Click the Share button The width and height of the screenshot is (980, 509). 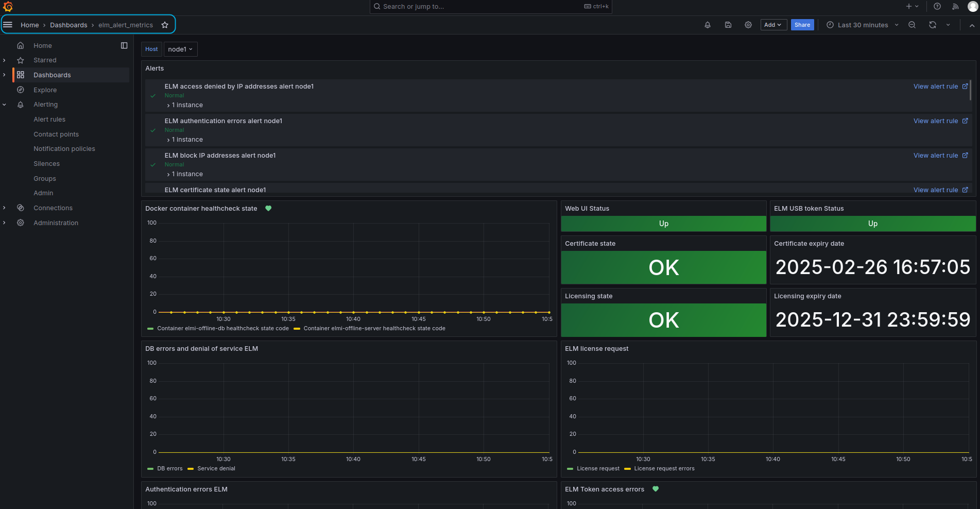tap(802, 25)
